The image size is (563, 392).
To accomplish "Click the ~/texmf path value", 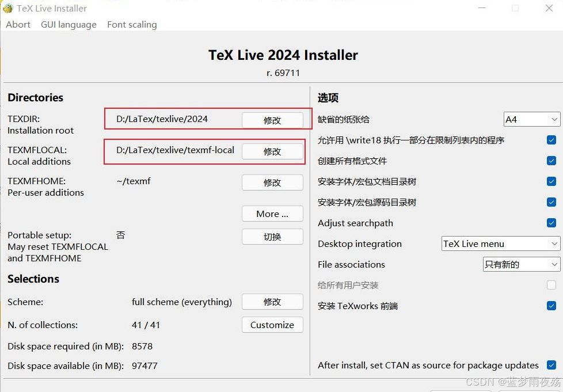I will pos(134,181).
